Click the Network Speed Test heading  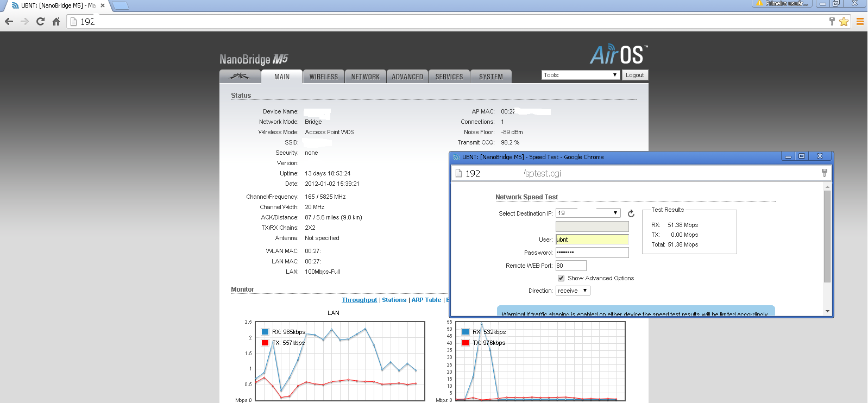click(x=526, y=197)
